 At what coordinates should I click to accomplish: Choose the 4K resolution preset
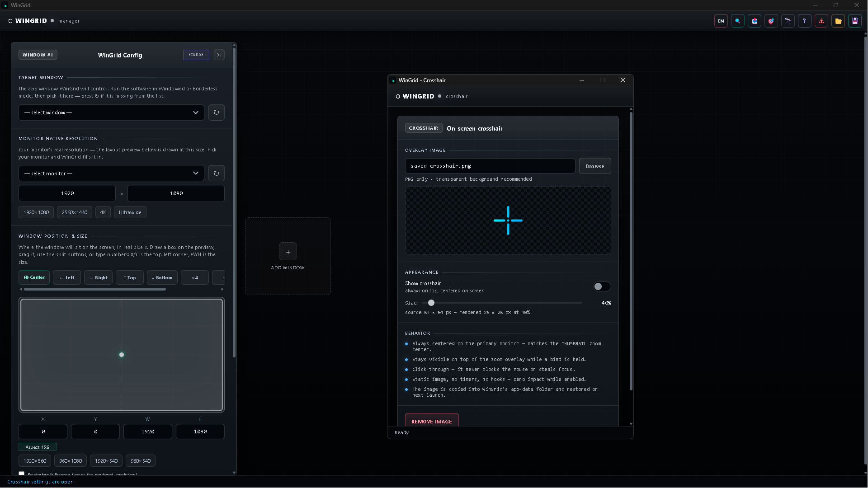(x=103, y=212)
